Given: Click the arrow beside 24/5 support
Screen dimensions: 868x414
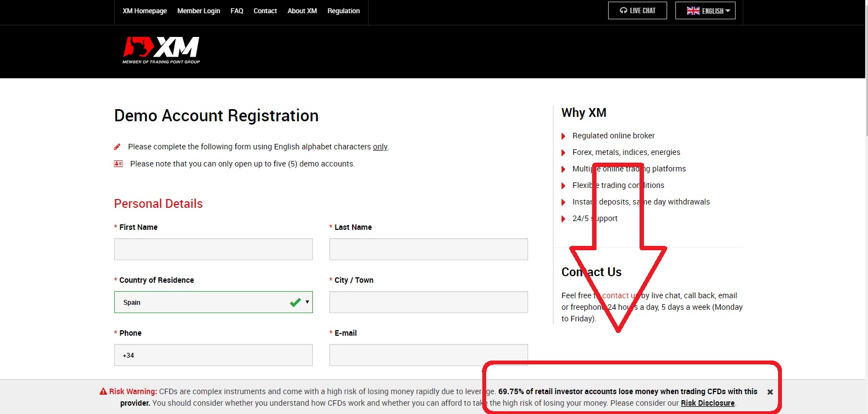Looking at the screenshot, I should tap(563, 219).
